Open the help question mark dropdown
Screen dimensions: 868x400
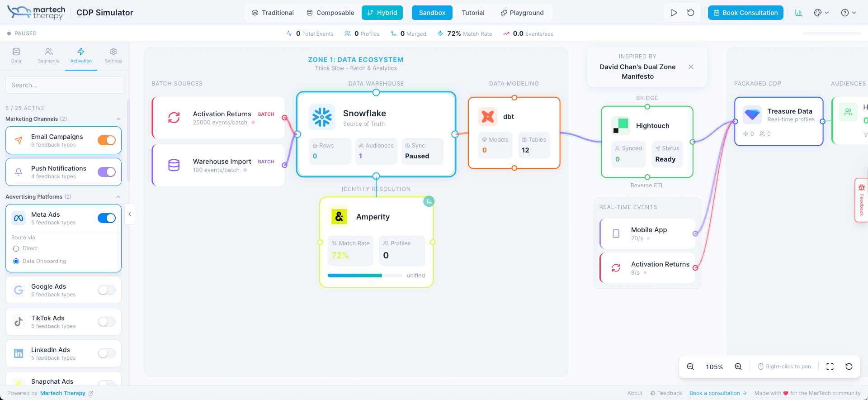tap(848, 13)
